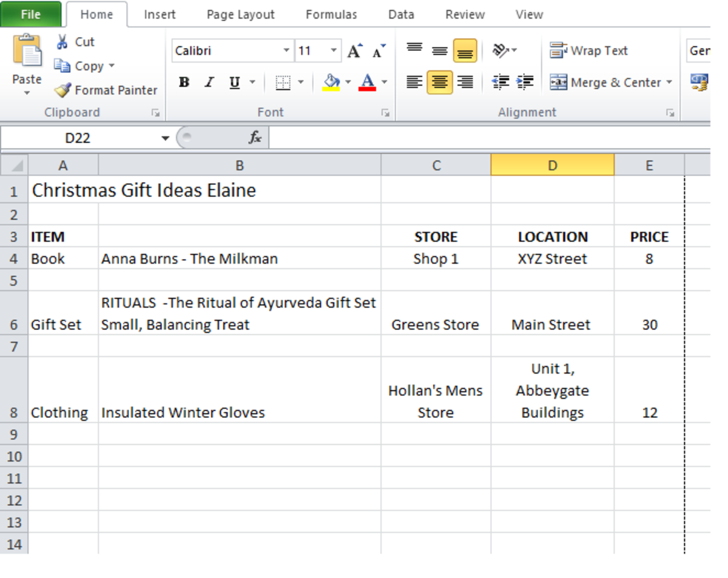Image resolution: width=728 pixels, height=578 pixels.
Task: Switch to the Page Layout tab
Action: 240,15
